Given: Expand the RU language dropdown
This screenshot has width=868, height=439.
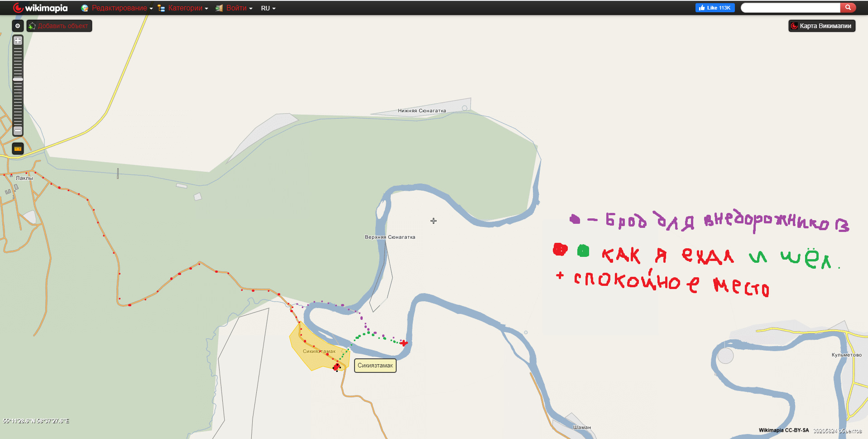Looking at the screenshot, I should coord(268,8).
